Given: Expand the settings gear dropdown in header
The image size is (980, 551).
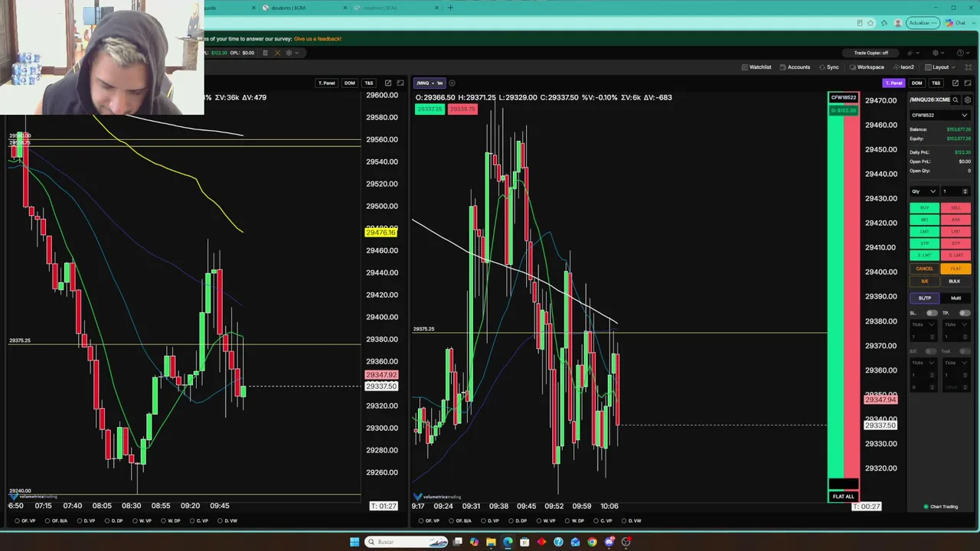Looking at the screenshot, I should (937, 53).
